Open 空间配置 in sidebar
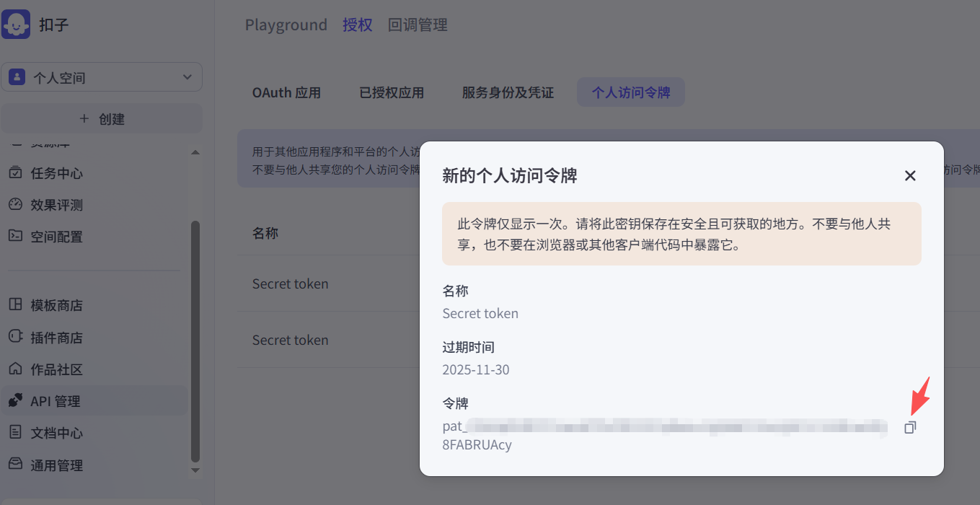The width and height of the screenshot is (980, 505). click(x=56, y=237)
